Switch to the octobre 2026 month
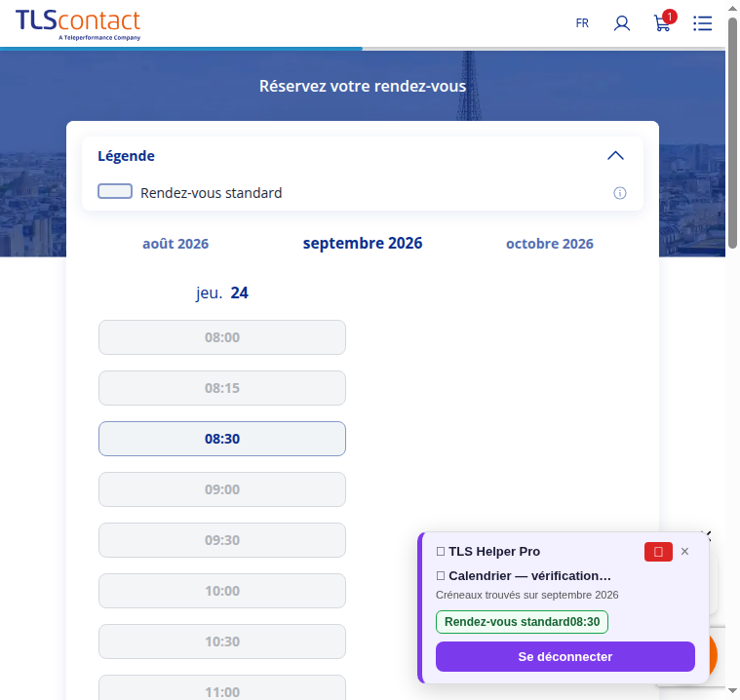Image resolution: width=740 pixels, height=700 pixels. point(549,244)
